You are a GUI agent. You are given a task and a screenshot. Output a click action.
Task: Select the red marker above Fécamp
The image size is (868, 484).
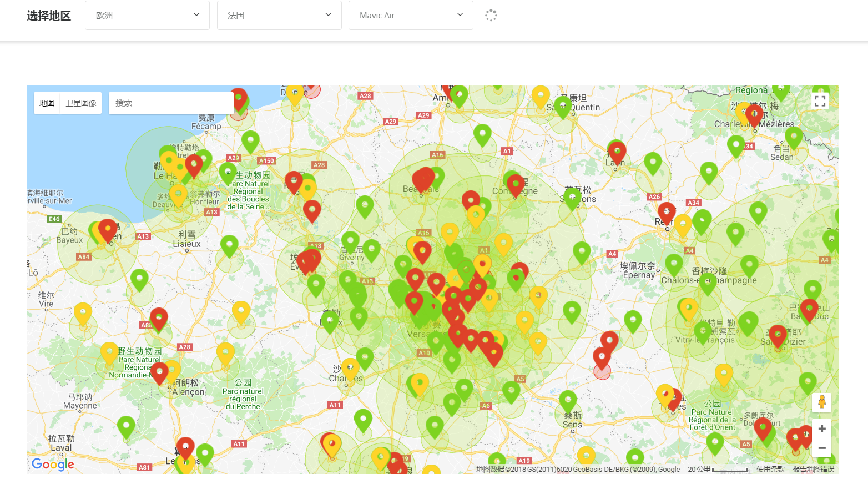click(x=239, y=100)
